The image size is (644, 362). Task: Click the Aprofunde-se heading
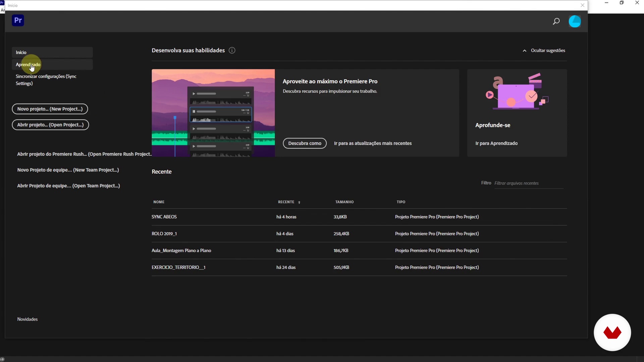493,125
